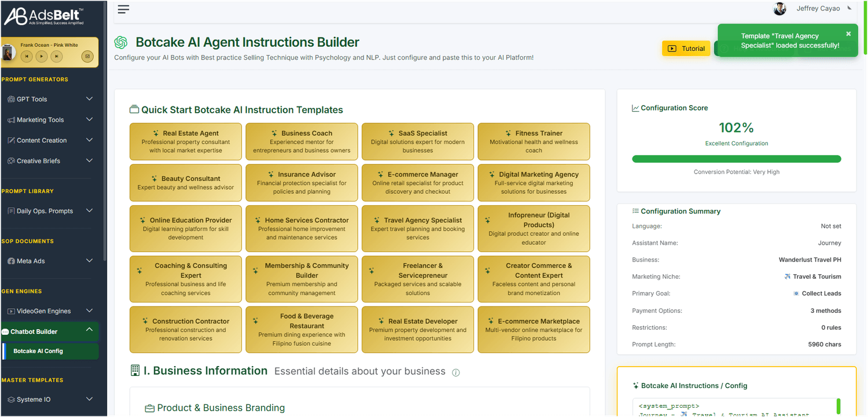
Task: Click the green Configuration Score progress bar
Action: [x=736, y=159]
